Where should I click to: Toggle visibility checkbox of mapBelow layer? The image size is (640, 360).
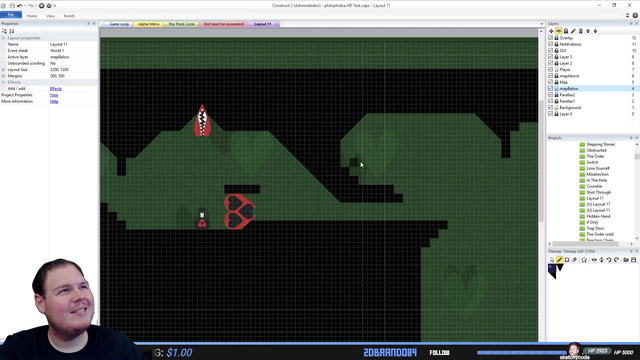(x=551, y=89)
